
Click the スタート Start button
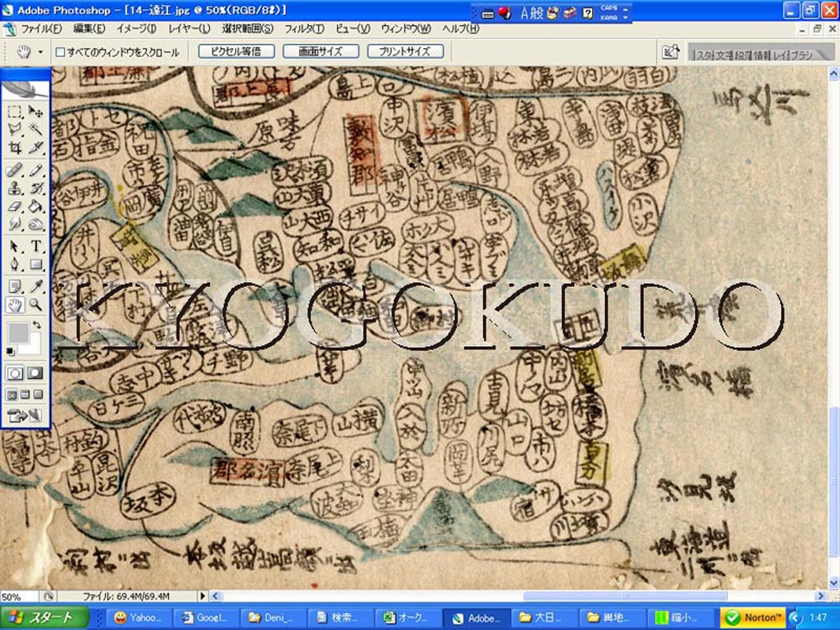coord(45,618)
